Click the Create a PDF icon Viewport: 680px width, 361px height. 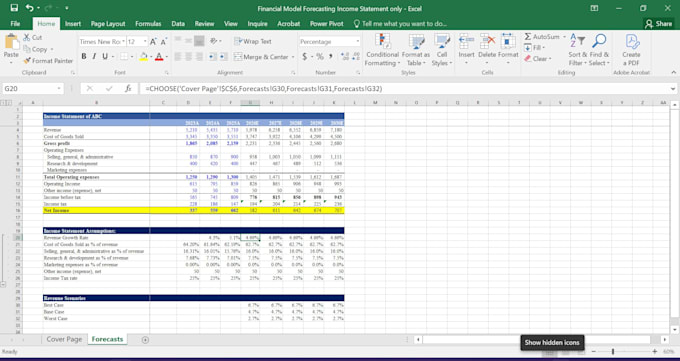[632, 42]
